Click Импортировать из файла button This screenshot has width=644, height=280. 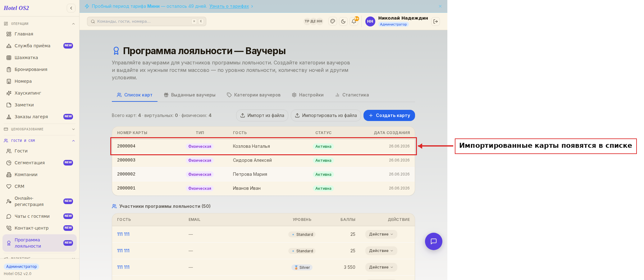326,115
